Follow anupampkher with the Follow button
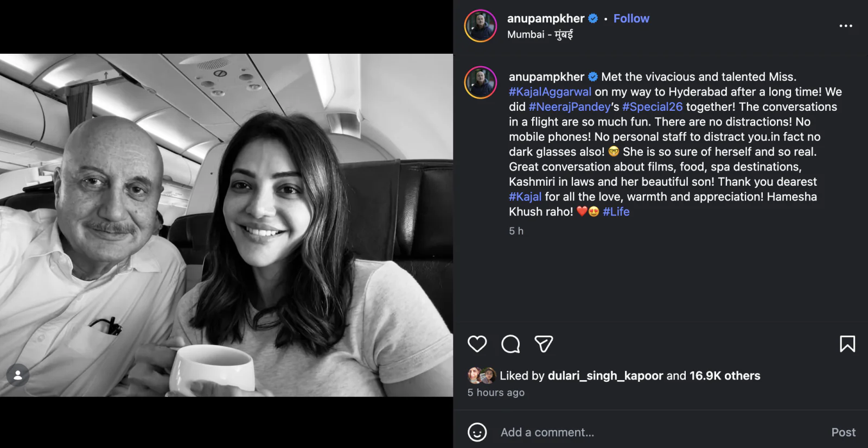 click(x=631, y=18)
